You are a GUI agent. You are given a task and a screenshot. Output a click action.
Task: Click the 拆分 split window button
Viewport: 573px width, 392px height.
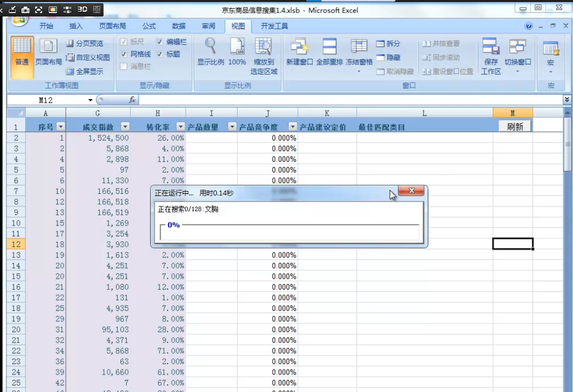click(388, 43)
